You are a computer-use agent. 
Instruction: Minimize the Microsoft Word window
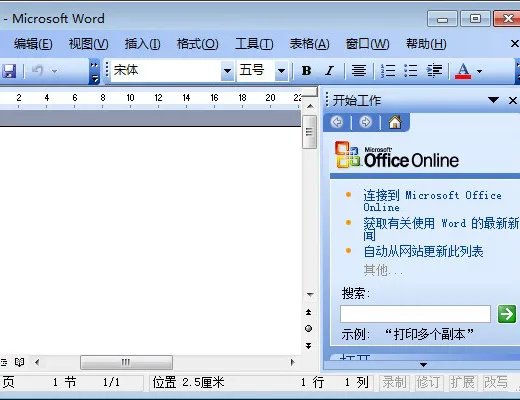click(x=442, y=19)
